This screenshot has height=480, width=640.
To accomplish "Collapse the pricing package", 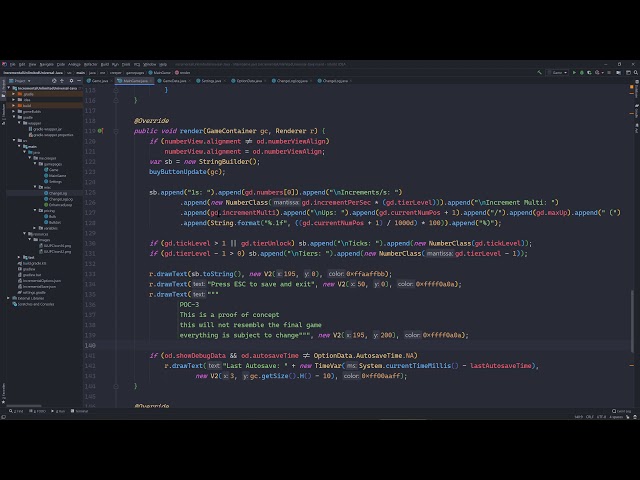I will click(x=35, y=210).
